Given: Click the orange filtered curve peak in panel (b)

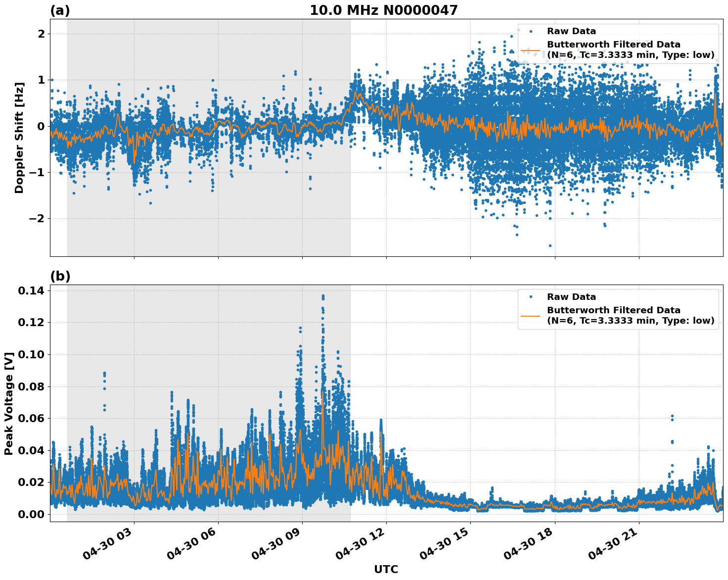Looking at the screenshot, I should click(x=323, y=391).
